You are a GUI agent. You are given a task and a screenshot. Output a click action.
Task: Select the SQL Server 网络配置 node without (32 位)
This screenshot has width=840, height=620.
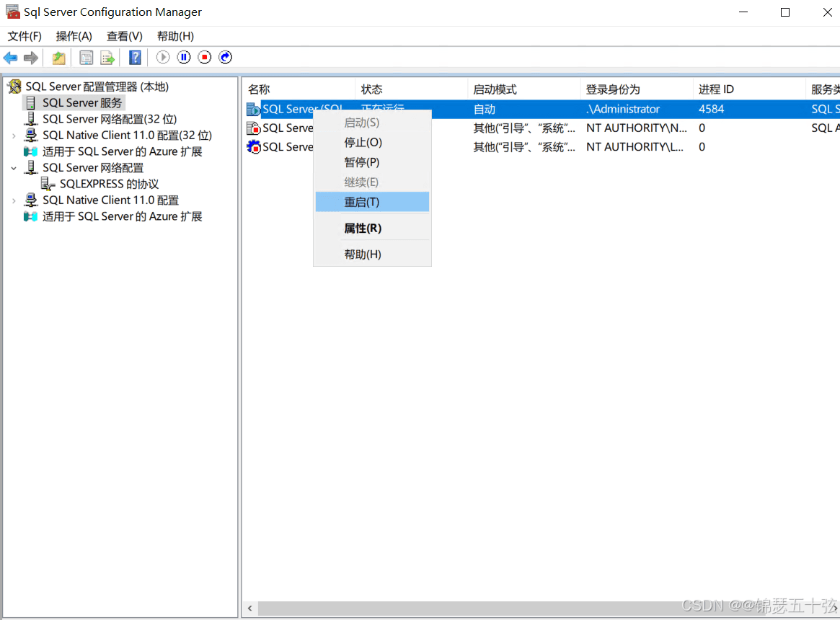(93, 168)
